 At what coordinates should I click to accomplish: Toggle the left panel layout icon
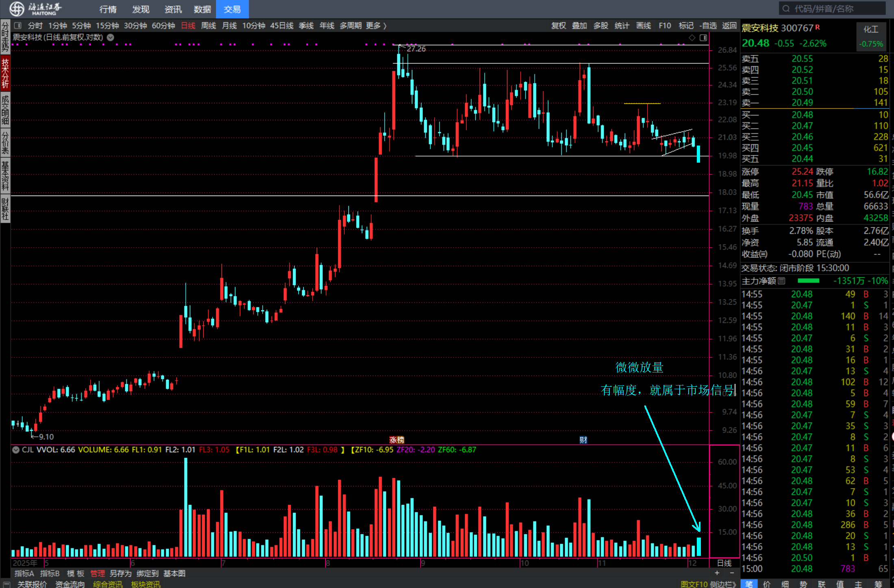[x=17, y=26]
